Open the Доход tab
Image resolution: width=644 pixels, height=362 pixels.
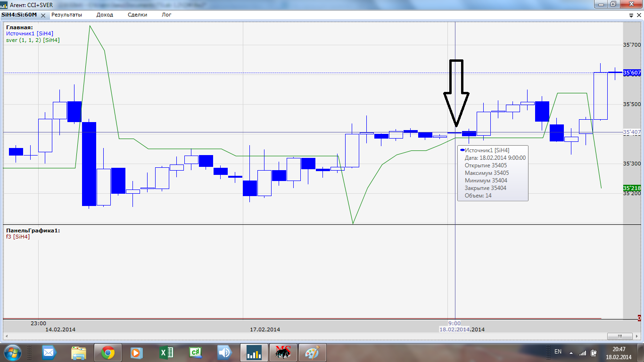pyautogui.click(x=105, y=15)
